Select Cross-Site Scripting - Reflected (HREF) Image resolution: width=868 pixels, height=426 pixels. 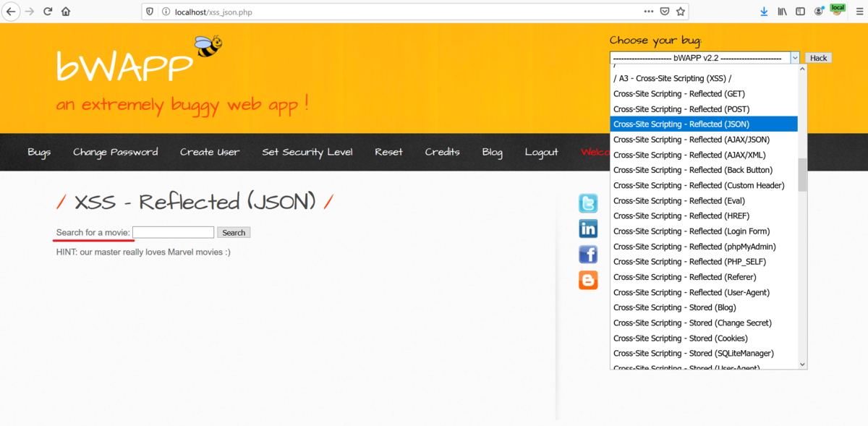pos(704,216)
